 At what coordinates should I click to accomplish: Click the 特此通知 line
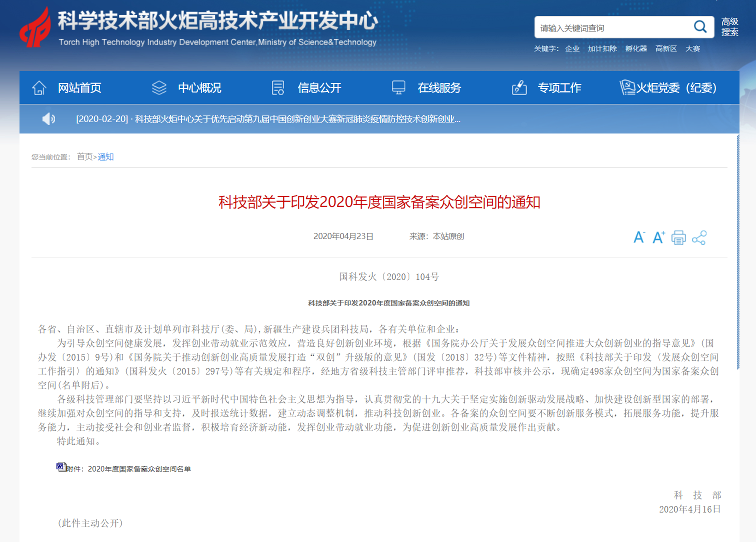click(x=80, y=441)
